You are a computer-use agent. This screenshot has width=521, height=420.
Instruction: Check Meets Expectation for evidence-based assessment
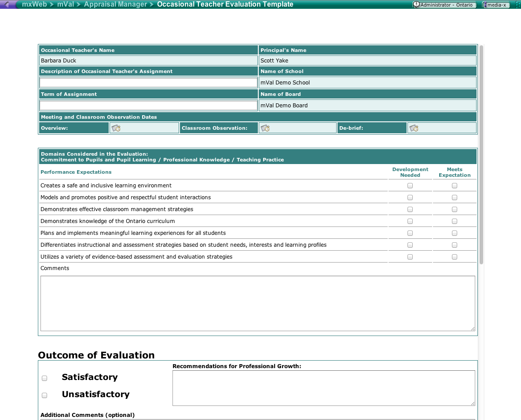pos(455,257)
